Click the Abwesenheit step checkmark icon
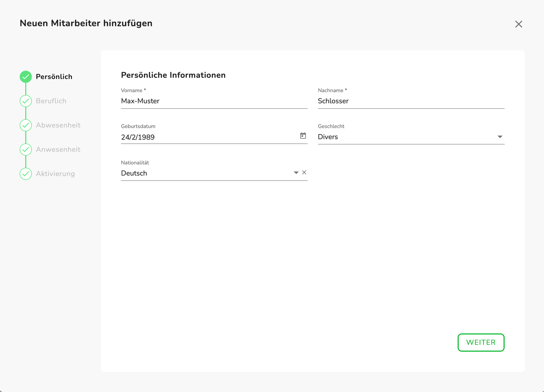The width and height of the screenshot is (544, 392). coord(26,125)
